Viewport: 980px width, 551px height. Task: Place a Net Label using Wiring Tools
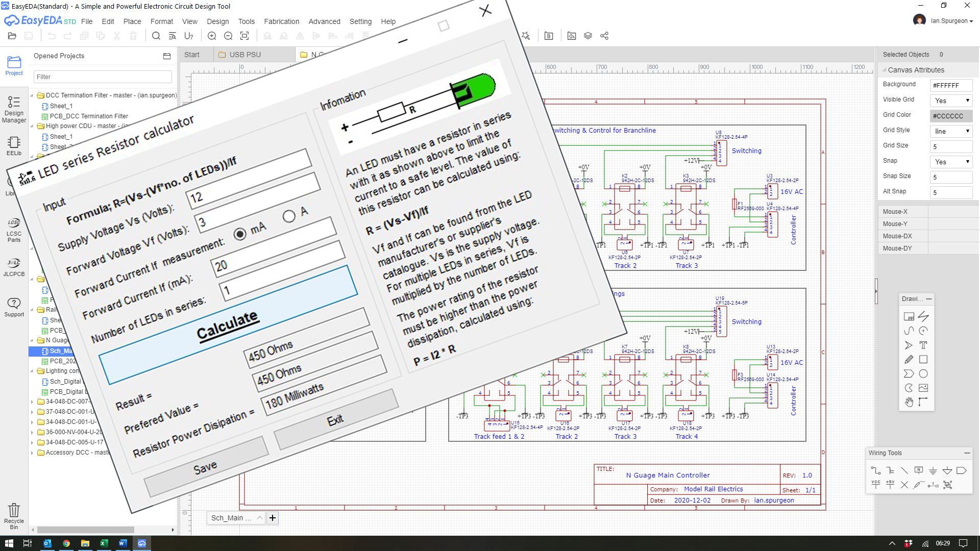[x=919, y=470]
